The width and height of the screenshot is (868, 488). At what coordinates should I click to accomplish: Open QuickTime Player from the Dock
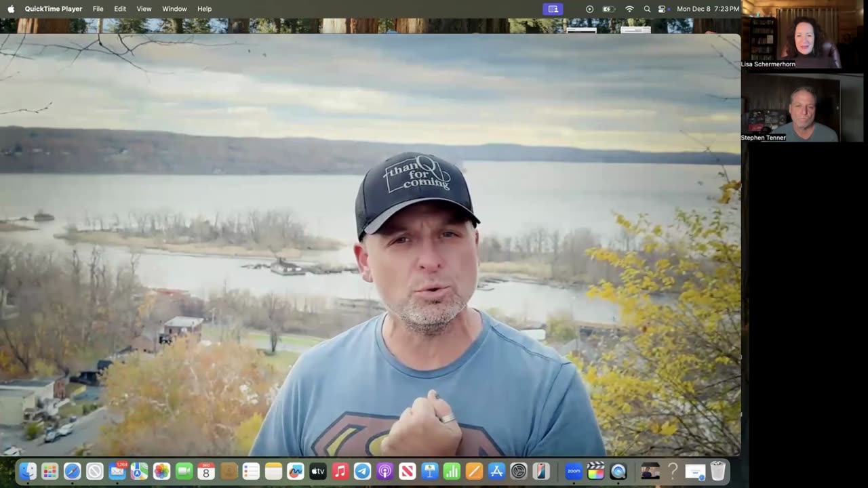point(618,471)
